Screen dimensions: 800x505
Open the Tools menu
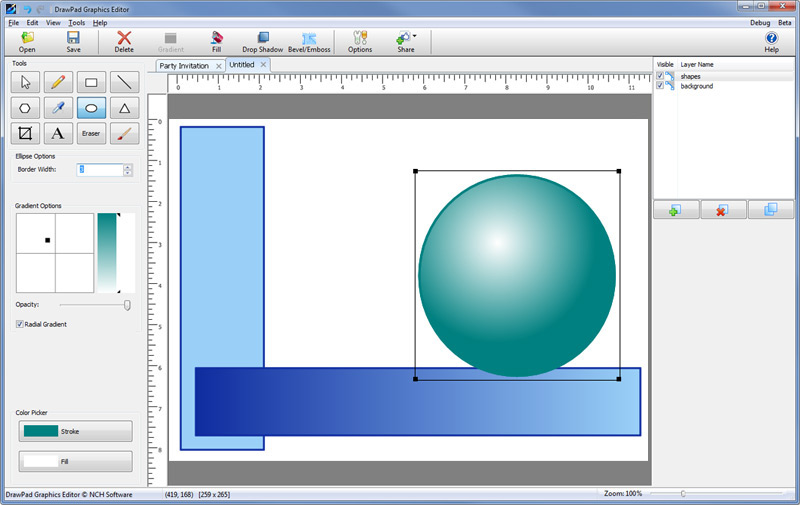tap(76, 22)
